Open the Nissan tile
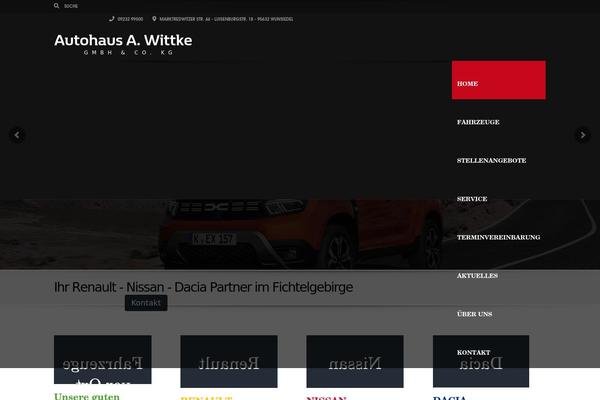Screen dimensions: 600x400 click(x=355, y=361)
